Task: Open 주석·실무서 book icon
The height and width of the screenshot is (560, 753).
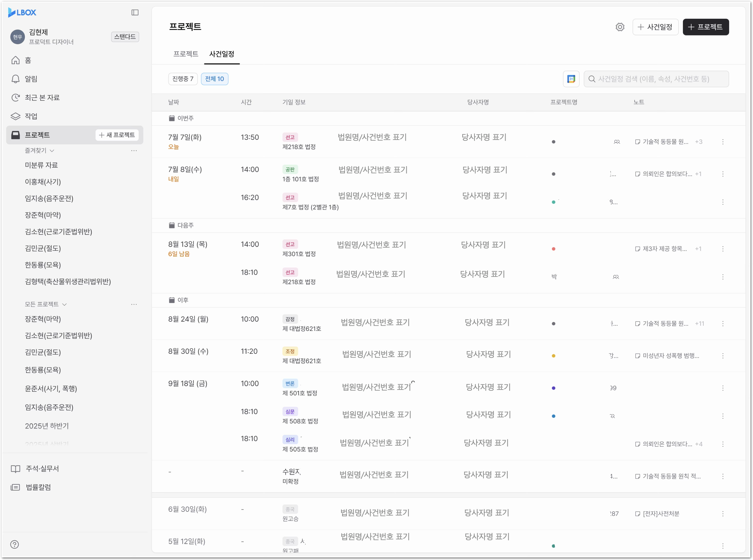Action: coord(16,469)
